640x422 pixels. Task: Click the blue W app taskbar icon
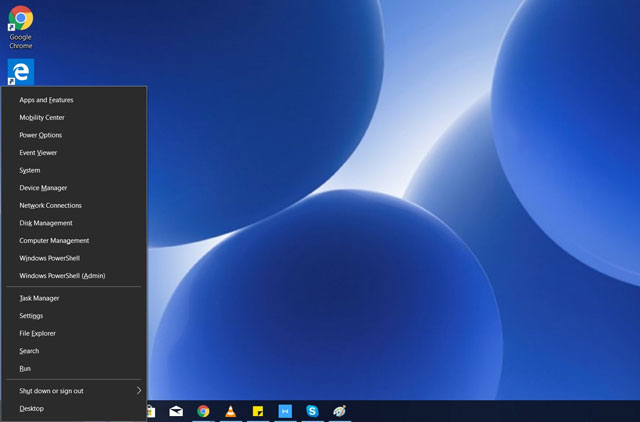click(x=285, y=411)
